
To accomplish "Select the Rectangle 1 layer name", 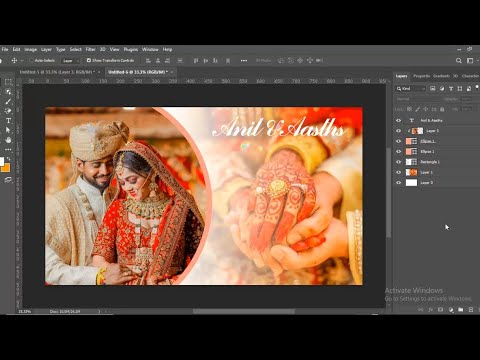I will (x=430, y=162).
